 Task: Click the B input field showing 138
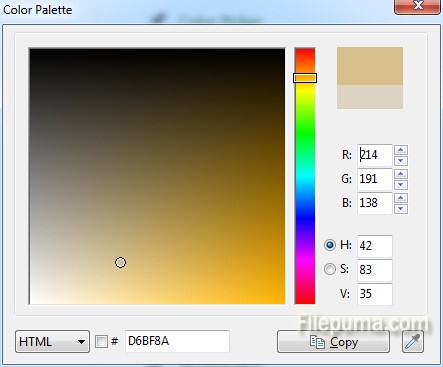375,203
